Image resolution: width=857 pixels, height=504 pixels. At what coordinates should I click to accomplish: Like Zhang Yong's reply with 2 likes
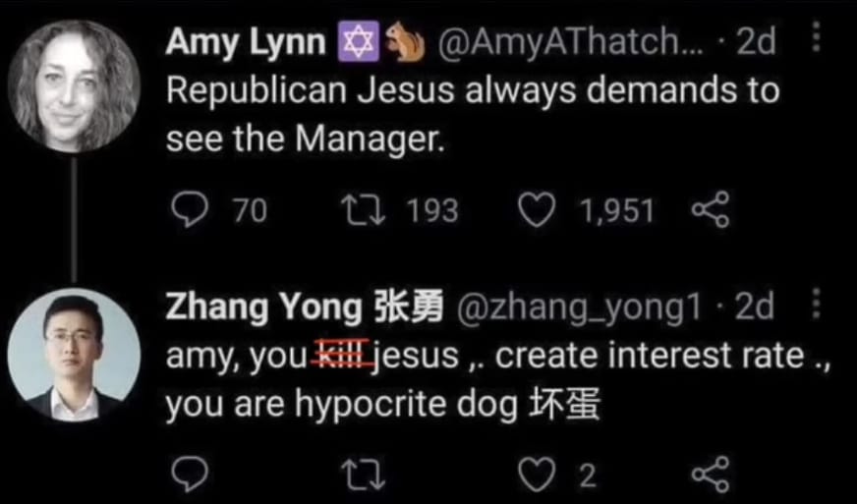tap(537, 476)
